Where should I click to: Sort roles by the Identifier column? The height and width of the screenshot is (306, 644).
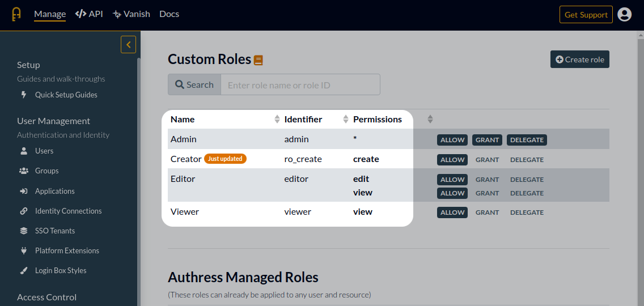coord(345,119)
